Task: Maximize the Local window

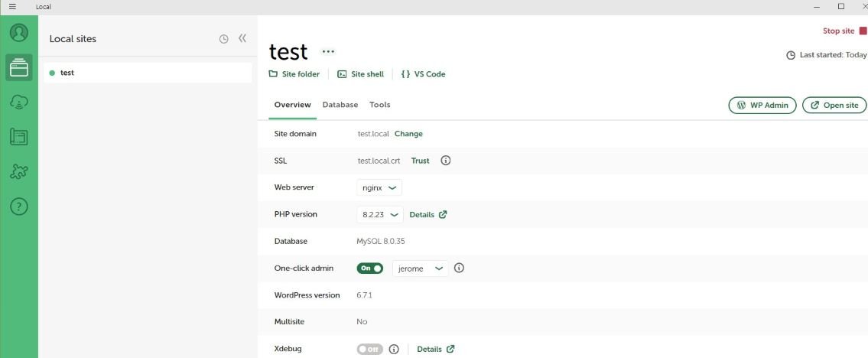Action: tap(841, 7)
